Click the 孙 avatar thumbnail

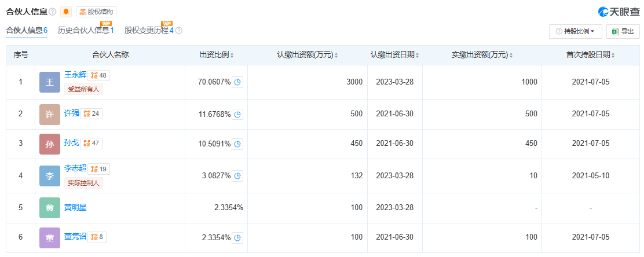tap(50, 144)
